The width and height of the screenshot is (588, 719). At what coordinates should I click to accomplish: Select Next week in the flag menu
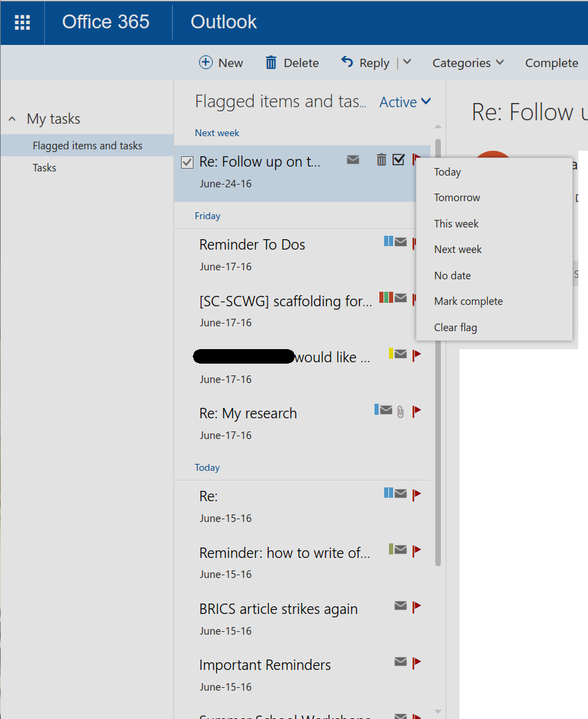pos(494,250)
